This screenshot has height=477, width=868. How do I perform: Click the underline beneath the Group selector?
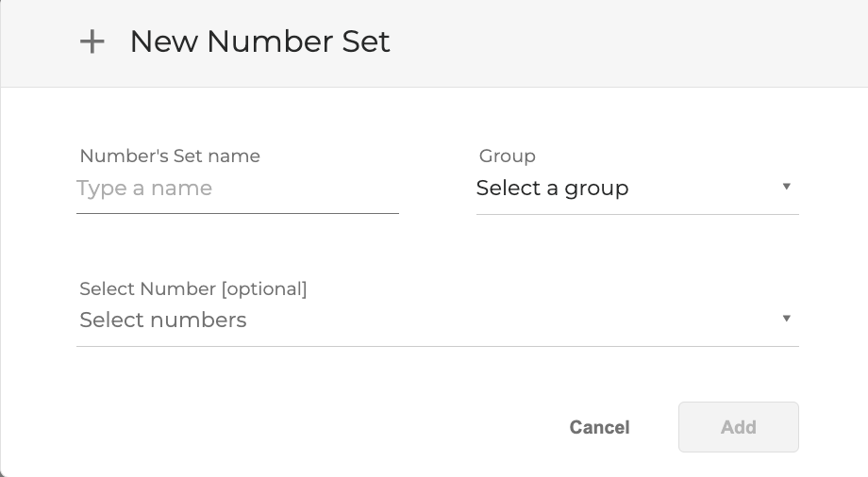tap(637, 214)
